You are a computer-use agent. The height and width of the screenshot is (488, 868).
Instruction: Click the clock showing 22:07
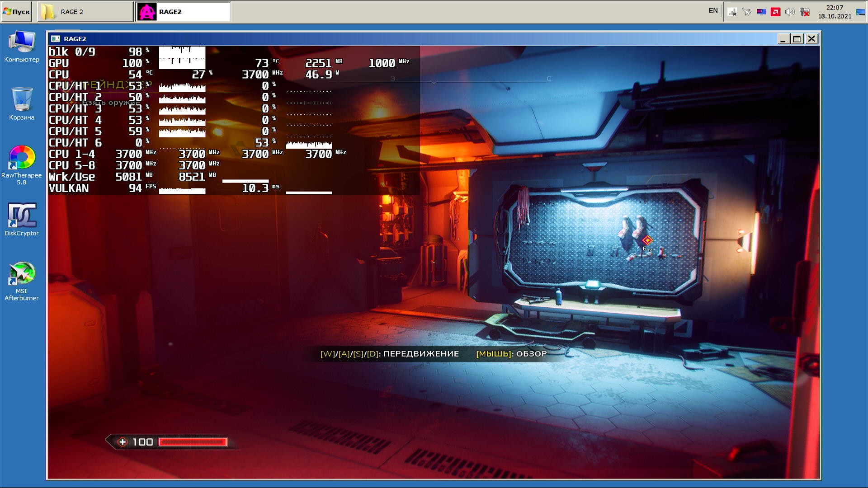point(834,12)
